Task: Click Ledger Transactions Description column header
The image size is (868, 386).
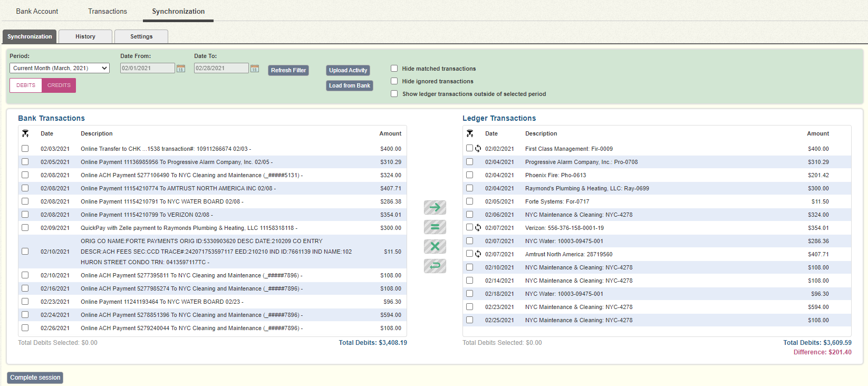Action: (541, 133)
